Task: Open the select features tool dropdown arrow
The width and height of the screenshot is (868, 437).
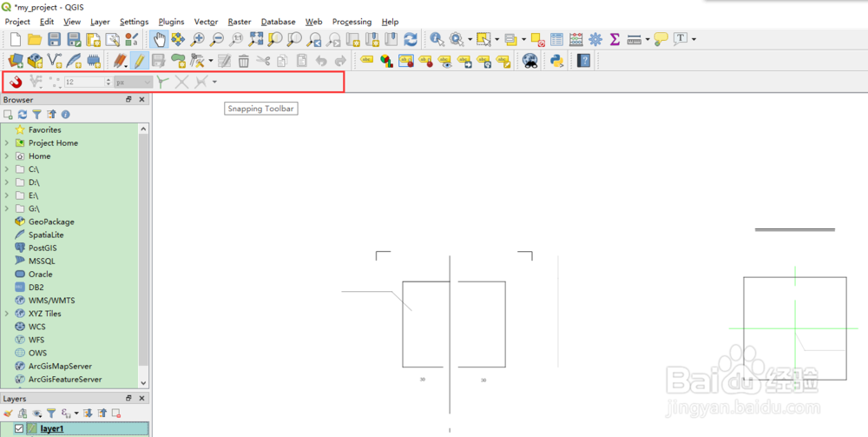Action: click(496, 39)
